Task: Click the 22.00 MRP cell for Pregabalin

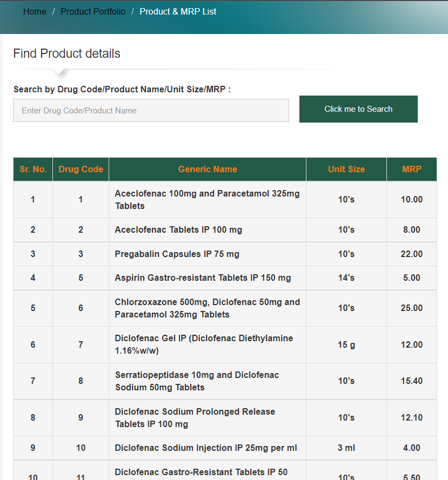Action: (x=411, y=254)
